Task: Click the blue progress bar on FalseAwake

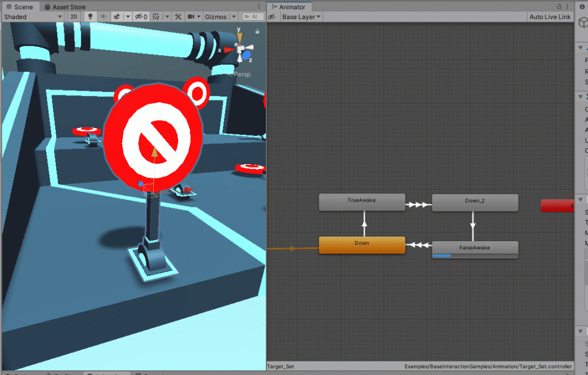Action: 442,254
